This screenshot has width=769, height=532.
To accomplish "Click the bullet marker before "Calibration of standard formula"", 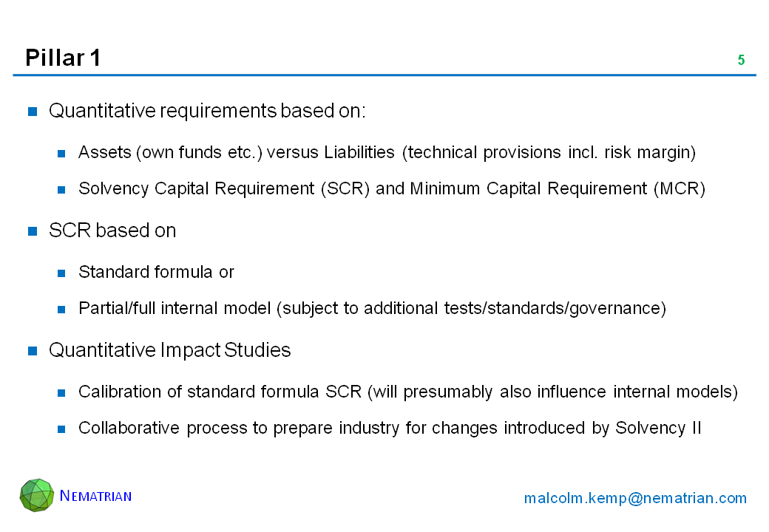I will 63,392.
